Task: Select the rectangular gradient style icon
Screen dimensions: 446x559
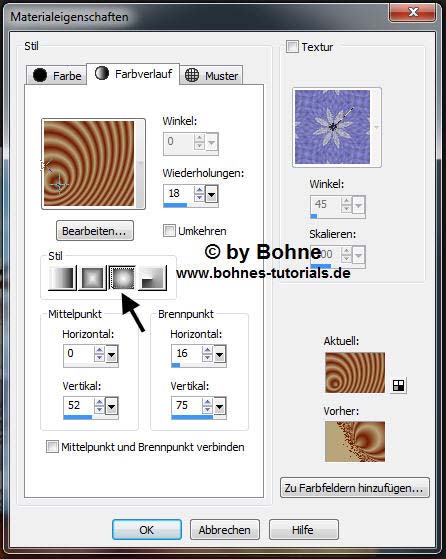Action: pyautogui.click(x=92, y=278)
